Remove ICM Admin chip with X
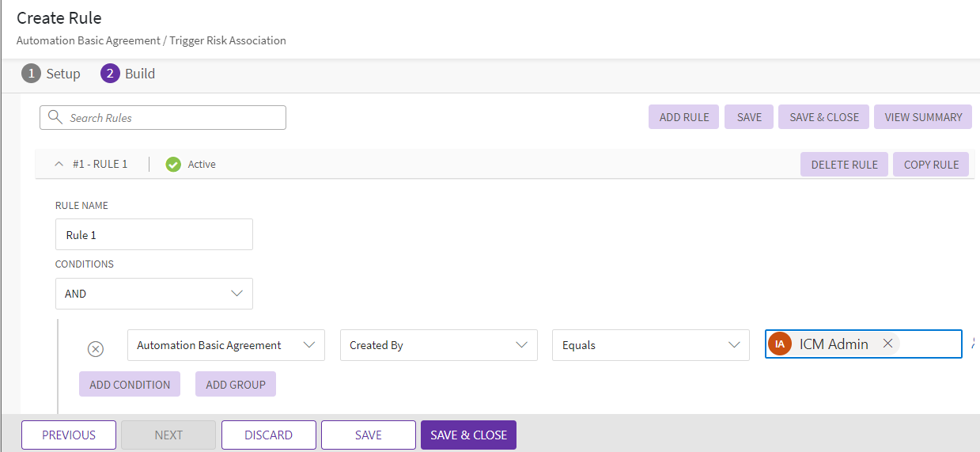The height and width of the screenshot is (452, 980). tap(887, 344)
